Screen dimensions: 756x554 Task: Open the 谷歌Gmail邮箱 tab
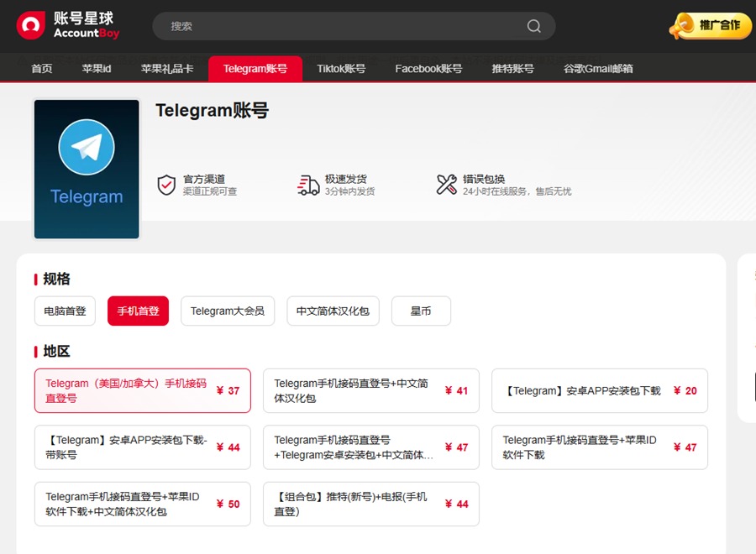click(598, 68)
